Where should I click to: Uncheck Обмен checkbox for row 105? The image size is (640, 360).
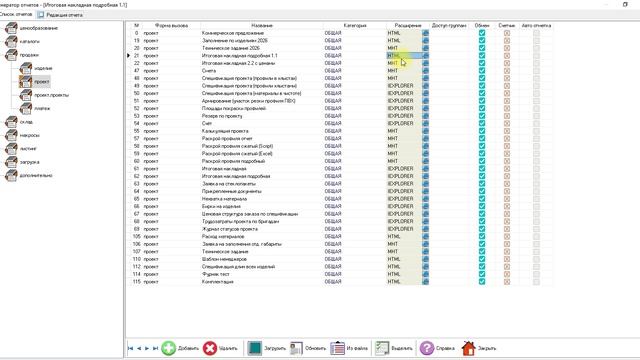tap(482, 236)
